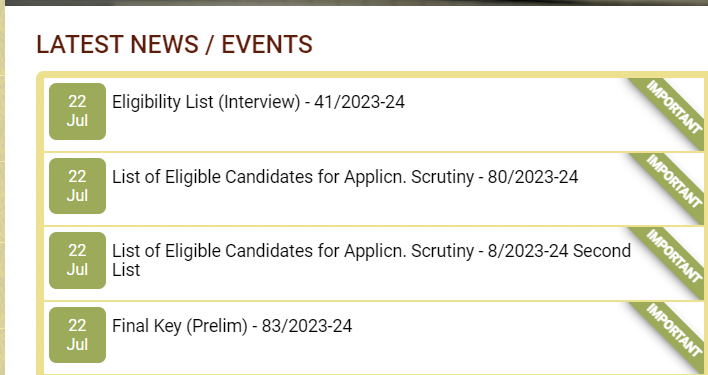
Task: Click the word "List" on the Second List row's second line
Action: click(126, 270)
